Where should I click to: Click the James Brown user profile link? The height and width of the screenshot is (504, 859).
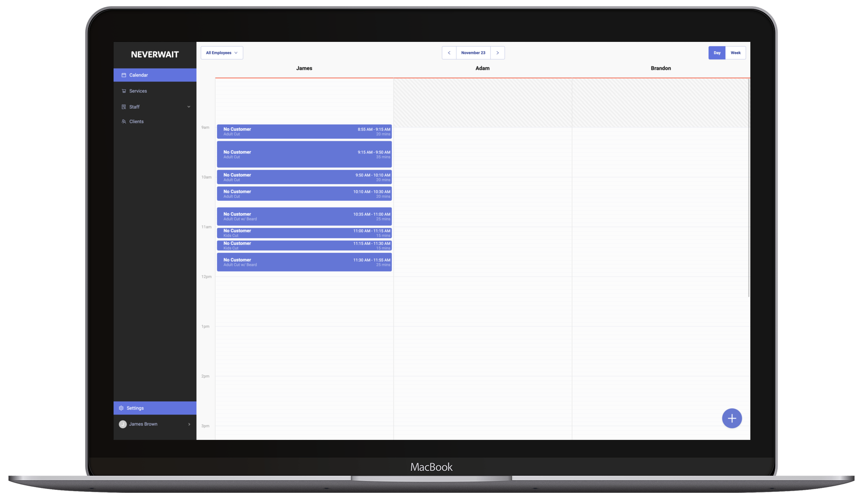pos(154,423)
